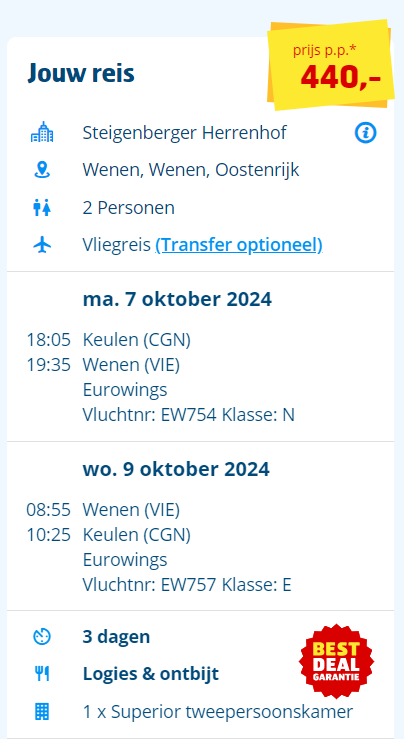Click flight number EW754 line
The height and width of the screenshot is (739, 404).
coord(189,415)
